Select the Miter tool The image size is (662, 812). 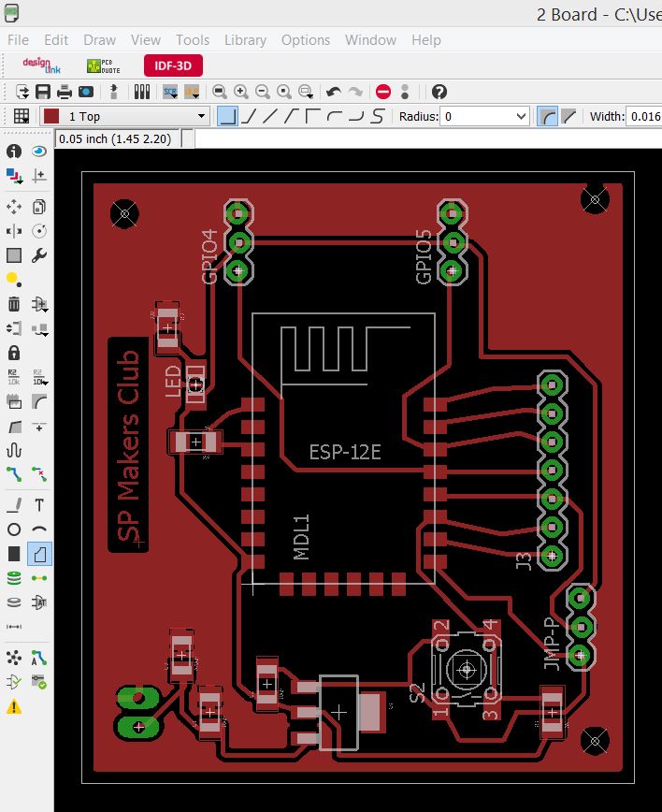(39, 401)
